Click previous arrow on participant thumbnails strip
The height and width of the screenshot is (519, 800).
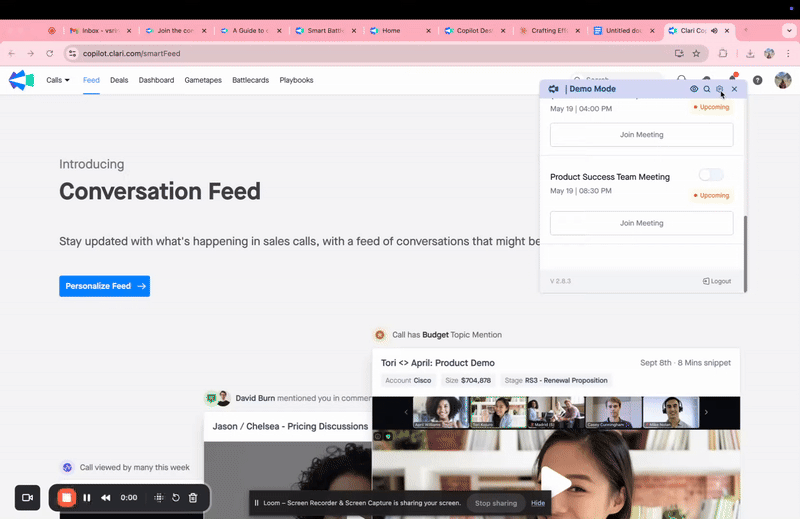(406, 412)
